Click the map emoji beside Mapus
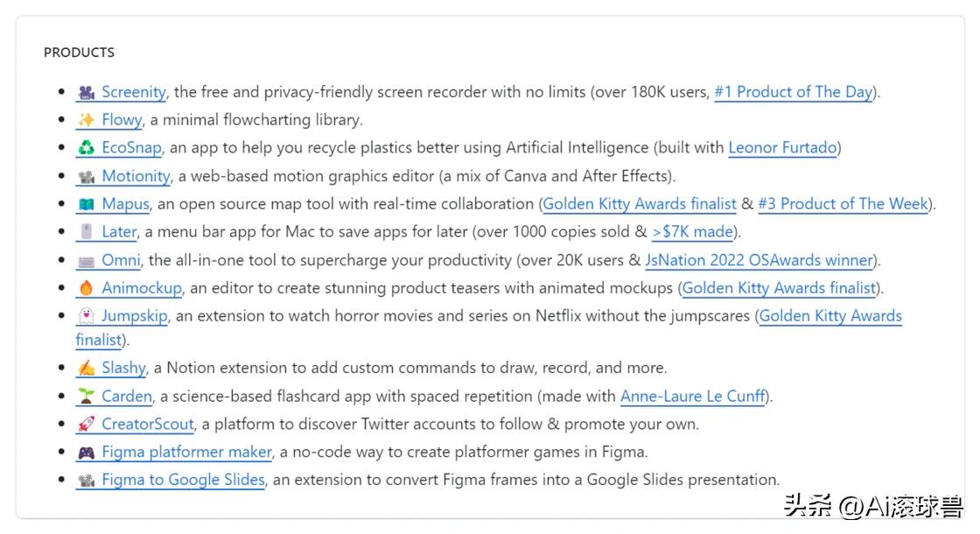Viewport: 980px width, 534px height. pos(86,204)
